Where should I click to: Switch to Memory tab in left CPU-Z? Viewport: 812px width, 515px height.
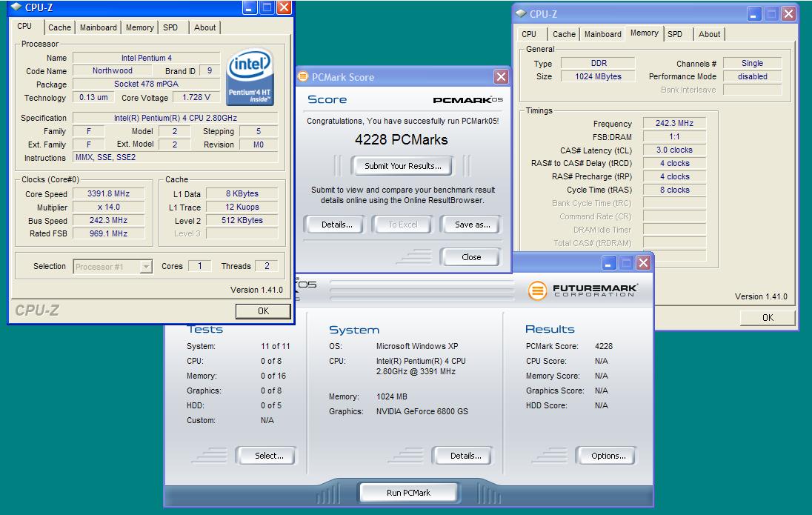pos(140,27)
